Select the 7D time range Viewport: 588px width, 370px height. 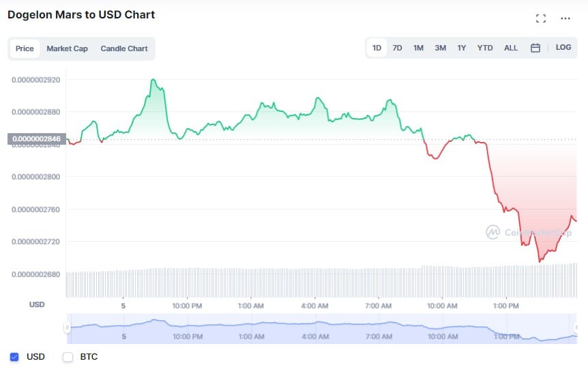[x=397, y=48]
